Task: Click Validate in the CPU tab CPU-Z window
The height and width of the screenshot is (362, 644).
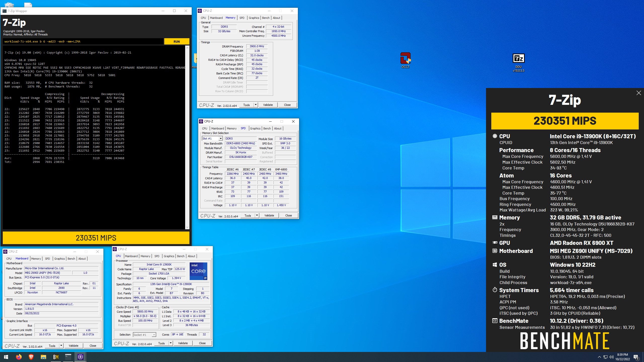Action: [x=183, y=343]
